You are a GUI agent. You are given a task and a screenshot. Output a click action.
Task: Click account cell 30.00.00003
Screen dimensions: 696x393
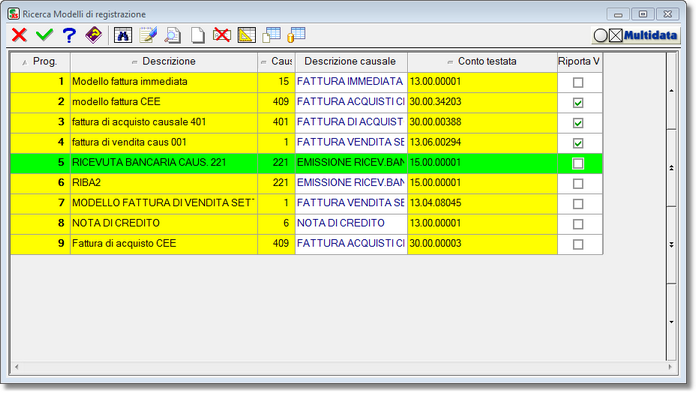[482, 244]
